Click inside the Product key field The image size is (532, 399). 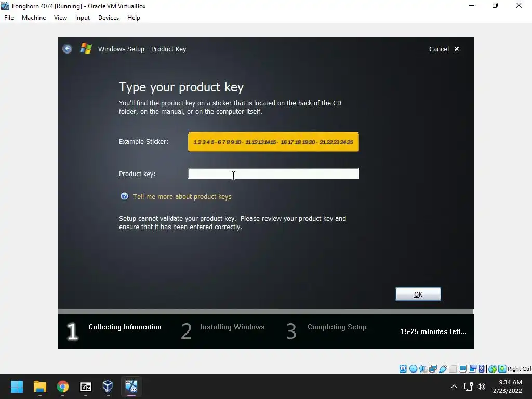273,174
